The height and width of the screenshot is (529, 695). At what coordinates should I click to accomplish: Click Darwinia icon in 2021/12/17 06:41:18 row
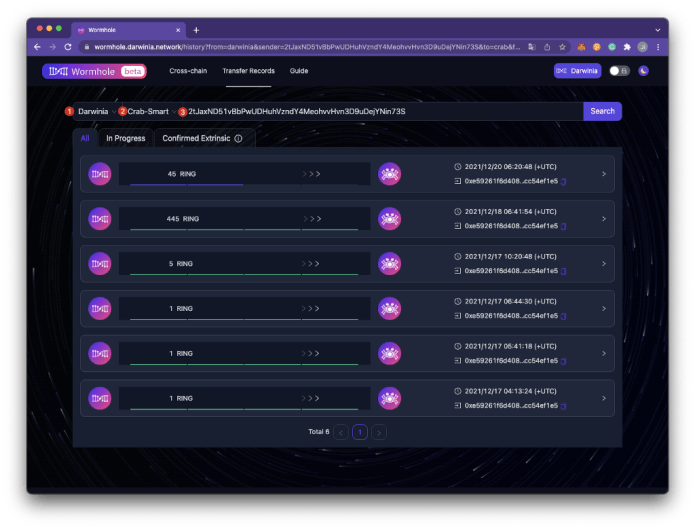click(x=100, y=353)
